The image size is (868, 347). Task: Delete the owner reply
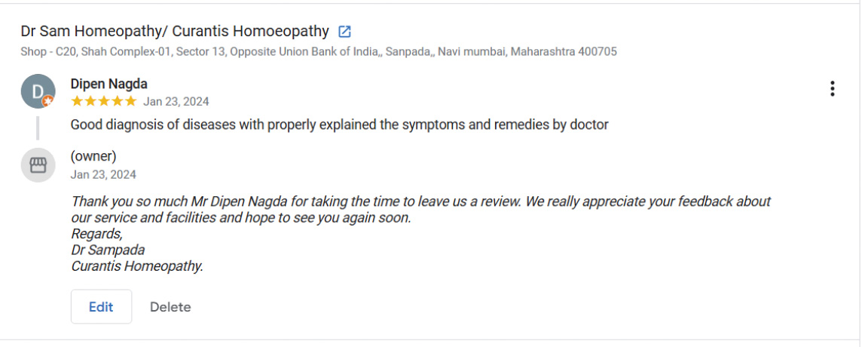(170, 307)
